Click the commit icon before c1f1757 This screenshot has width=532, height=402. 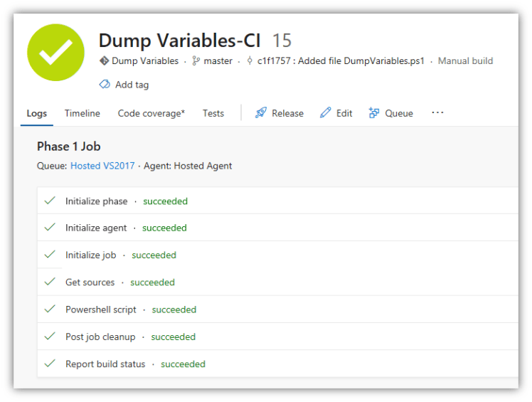pos(250,61)
